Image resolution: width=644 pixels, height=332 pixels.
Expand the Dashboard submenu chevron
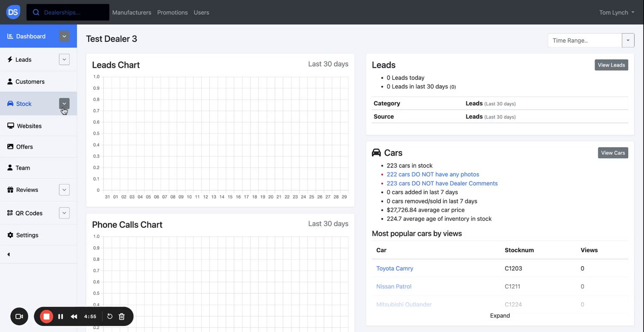click(64, 36)
